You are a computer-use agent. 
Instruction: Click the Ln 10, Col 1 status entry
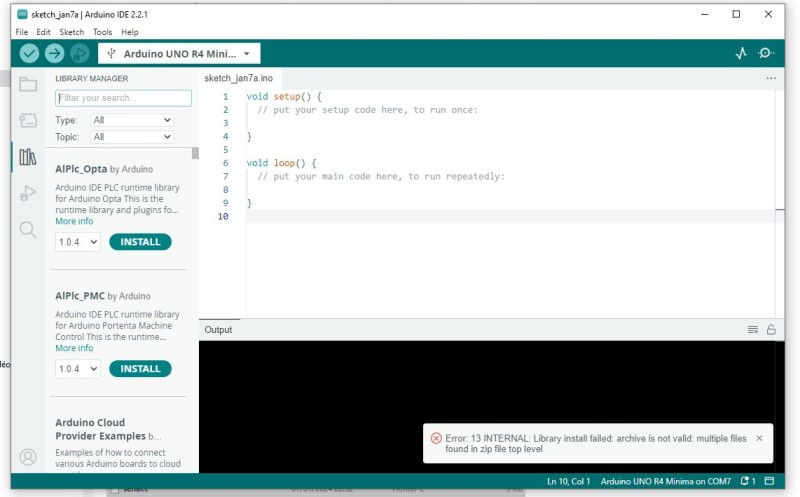pyautogui.click(x=568, y=481)
